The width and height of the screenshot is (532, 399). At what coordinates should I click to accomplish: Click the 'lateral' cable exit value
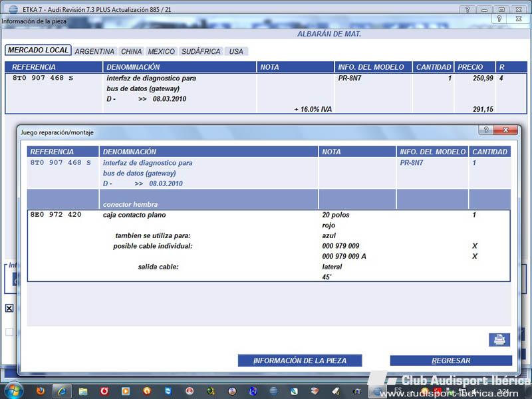pyautogui.click(x=332, y=267)
